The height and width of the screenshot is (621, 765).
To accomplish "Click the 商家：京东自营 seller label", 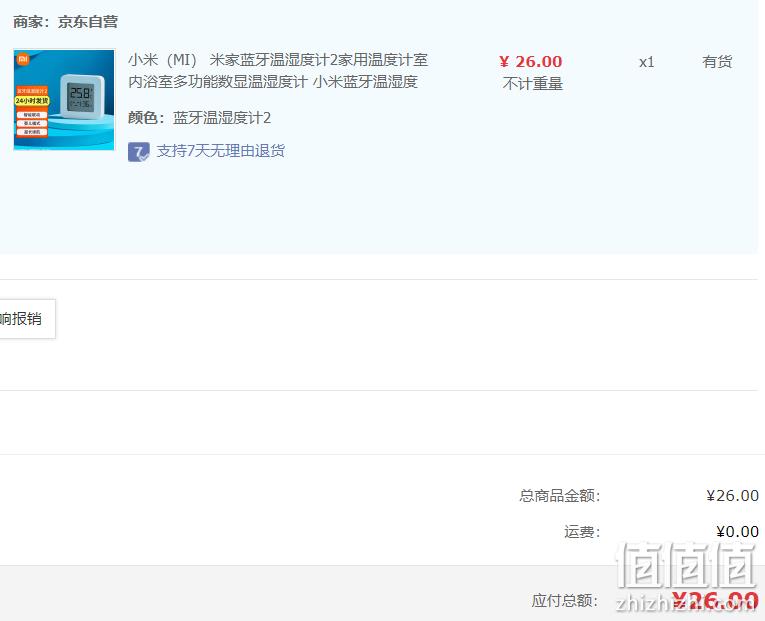I will [x=65, y=22].
